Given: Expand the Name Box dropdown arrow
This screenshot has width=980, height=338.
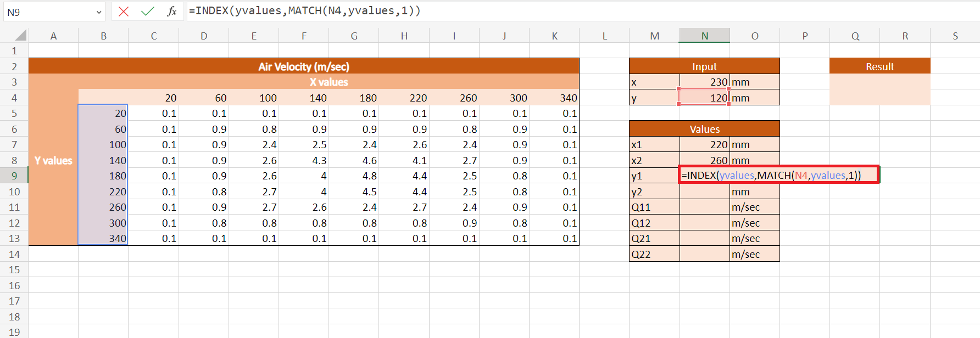Looking at the screenshot, I should [x=99, y=12].
